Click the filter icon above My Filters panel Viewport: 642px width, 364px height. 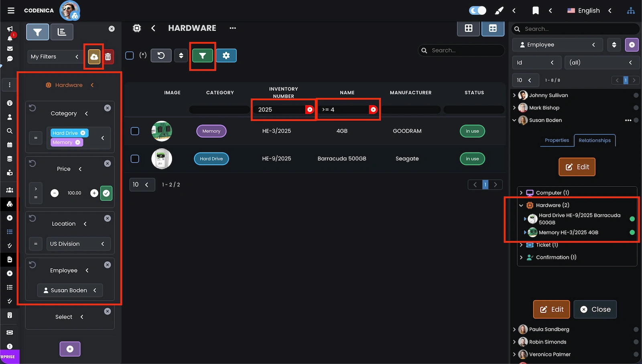coord(37,32)
